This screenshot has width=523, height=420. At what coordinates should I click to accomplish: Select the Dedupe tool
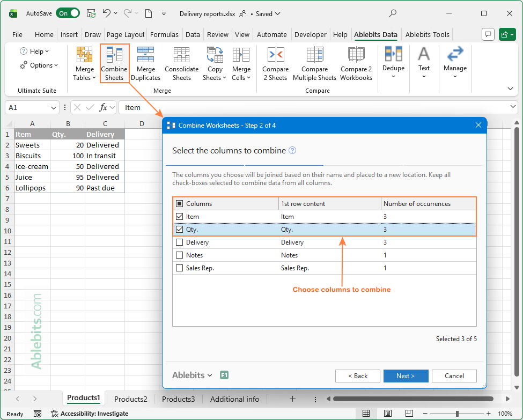[393, 63]
